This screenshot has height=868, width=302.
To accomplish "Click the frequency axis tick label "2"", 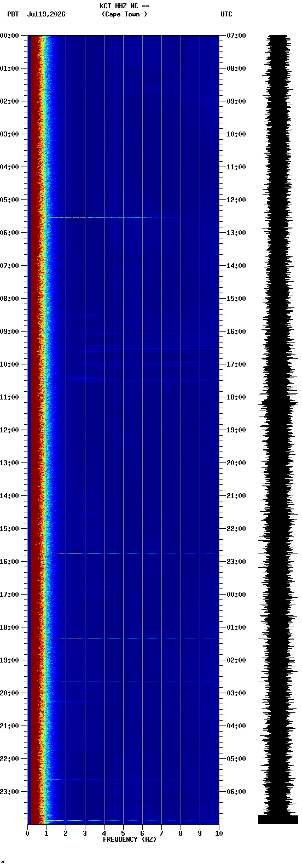I will point(66,833).
